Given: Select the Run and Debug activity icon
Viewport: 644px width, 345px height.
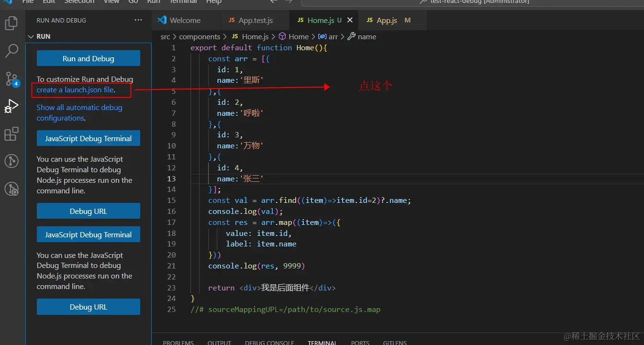Looking at the screenshot, I should (x=11, y=106).
